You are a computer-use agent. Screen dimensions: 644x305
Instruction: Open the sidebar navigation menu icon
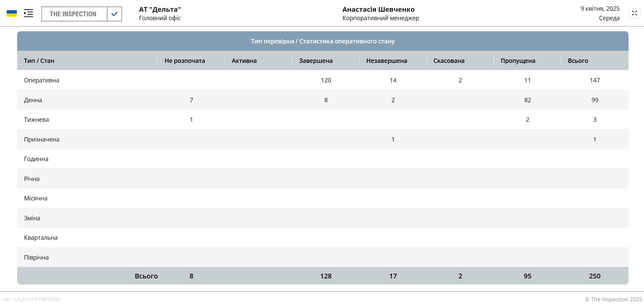click(x=29, y=13)
